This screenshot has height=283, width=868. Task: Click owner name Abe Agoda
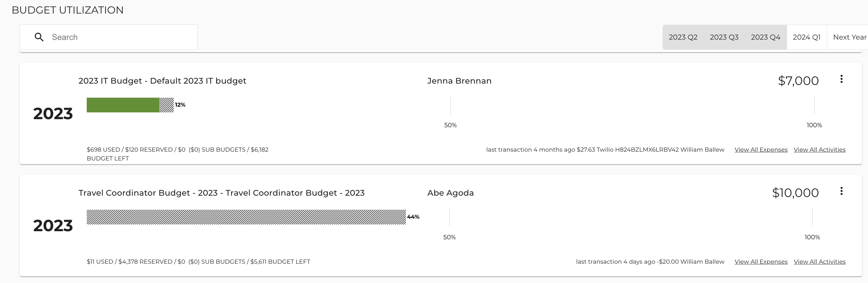pyautogui.click(x=451, y=193)
